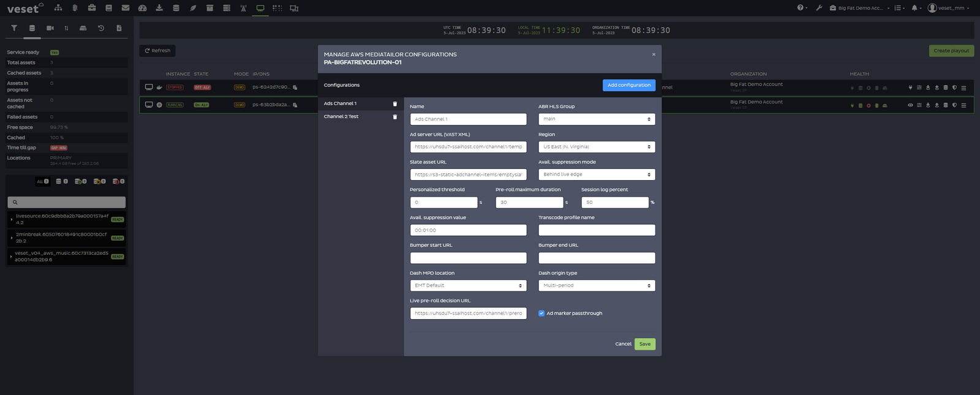Click download icon on the stopped instance row
Viewport: 980px width, 395px height.
click(x=928, y=88)
